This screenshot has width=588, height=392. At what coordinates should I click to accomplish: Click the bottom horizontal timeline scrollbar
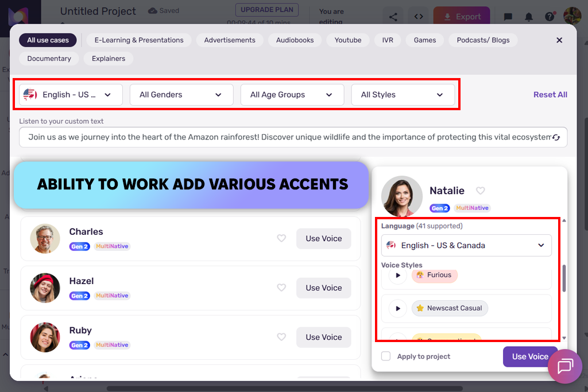[x=285, y=388]
